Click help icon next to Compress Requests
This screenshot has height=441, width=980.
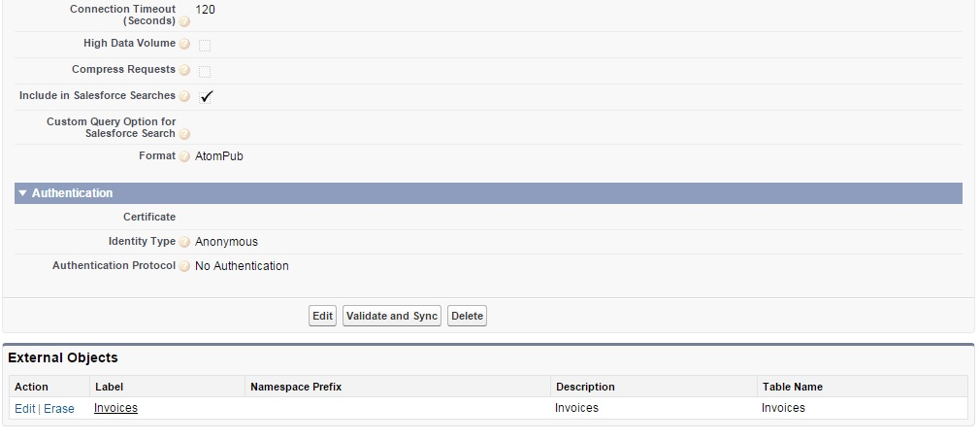(x=184, y=70)
